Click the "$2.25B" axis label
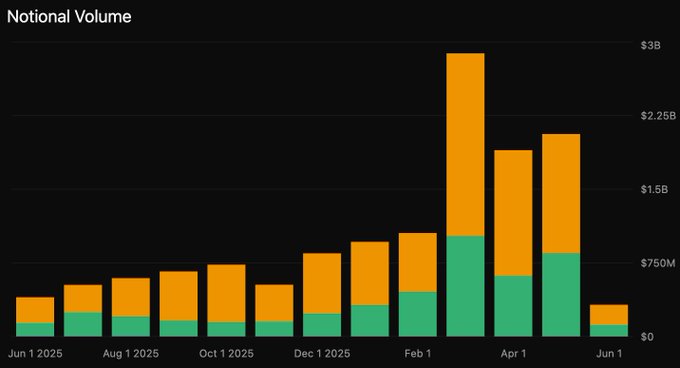The height and width of the screenshot is (368, 680). [x=658, y=116]
